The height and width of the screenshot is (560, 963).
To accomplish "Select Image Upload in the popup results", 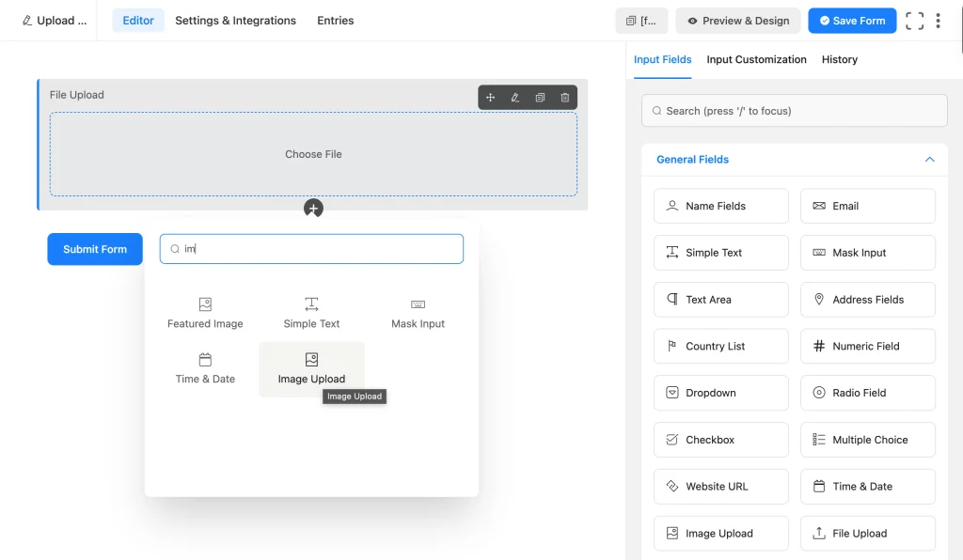I will tap(311, 368).
